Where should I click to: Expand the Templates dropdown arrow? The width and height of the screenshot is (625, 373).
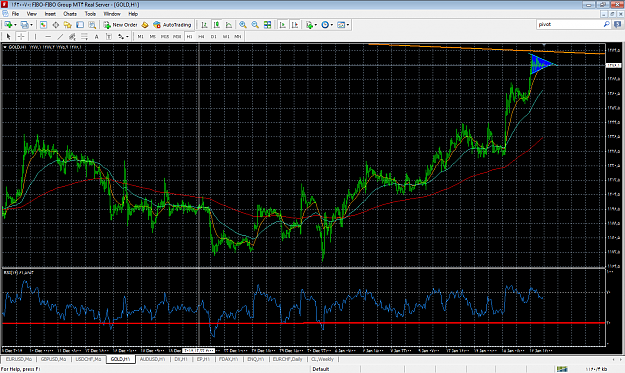click(x=348, y=25)
